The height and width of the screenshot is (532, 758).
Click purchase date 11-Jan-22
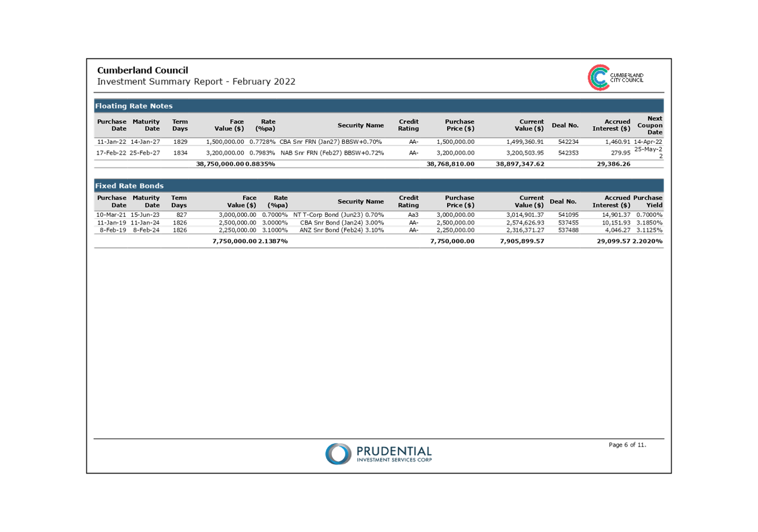point(112,142)
